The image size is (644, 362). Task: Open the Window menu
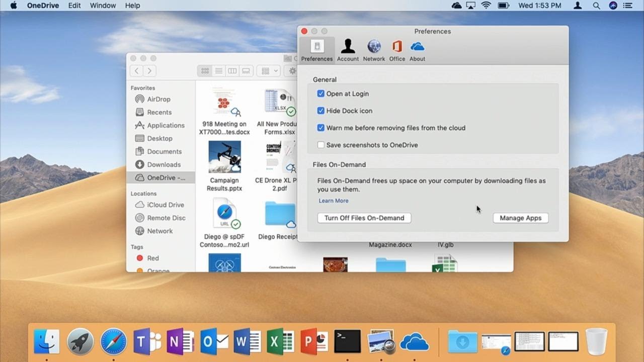pos(102,6)
